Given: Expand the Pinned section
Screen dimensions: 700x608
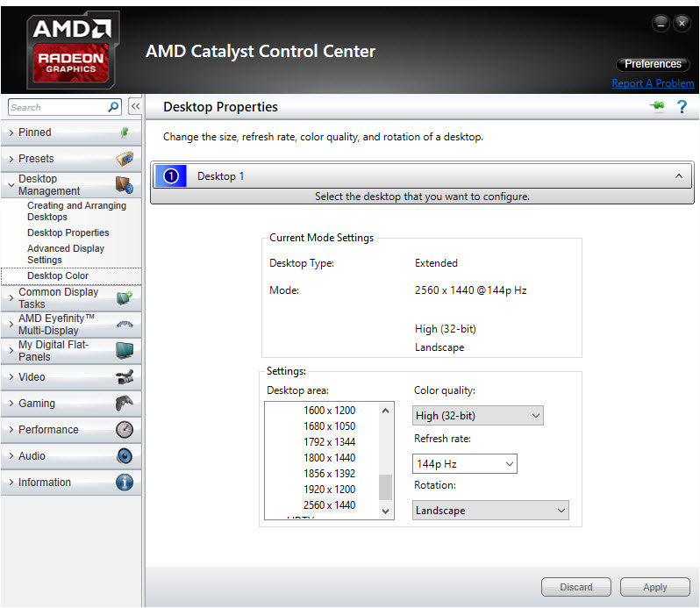Looking at the screenshot, I should tap(11, 132).
